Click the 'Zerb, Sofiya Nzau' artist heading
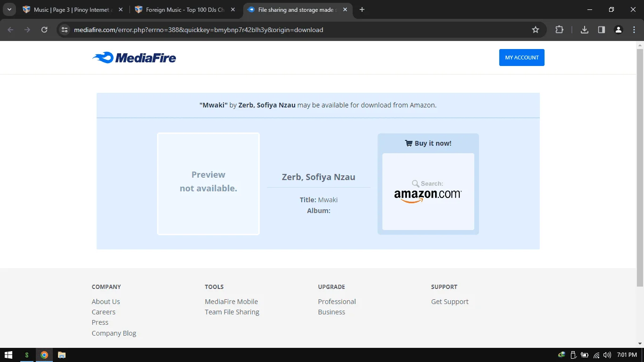The height and width of the screenshot is (362, 644). (x=319, y=177)
